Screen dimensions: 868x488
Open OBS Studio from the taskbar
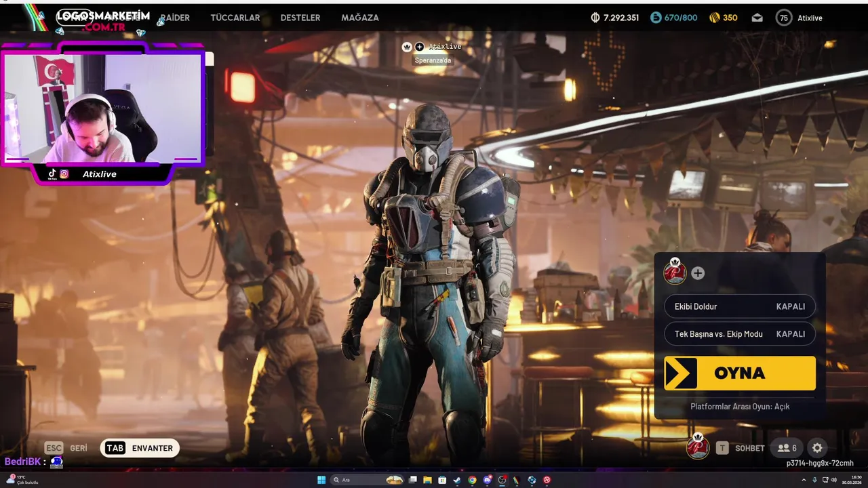502,480
